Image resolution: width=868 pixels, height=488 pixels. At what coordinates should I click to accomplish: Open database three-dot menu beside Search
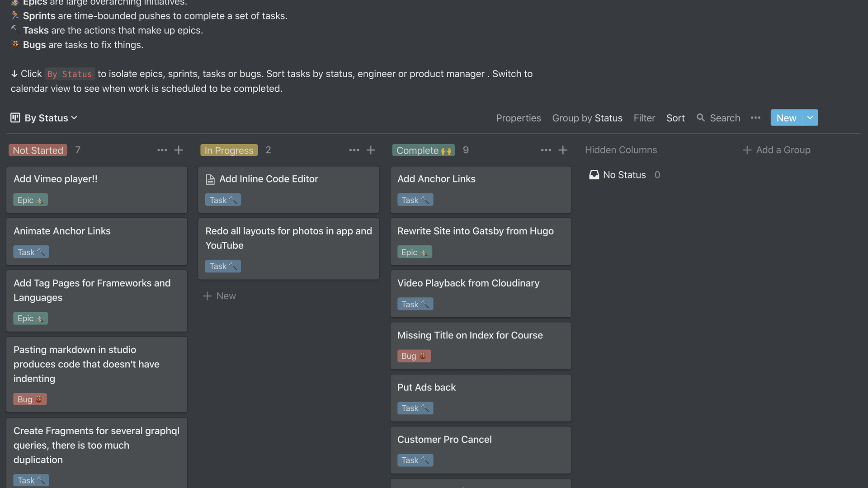tap(755, 118)
